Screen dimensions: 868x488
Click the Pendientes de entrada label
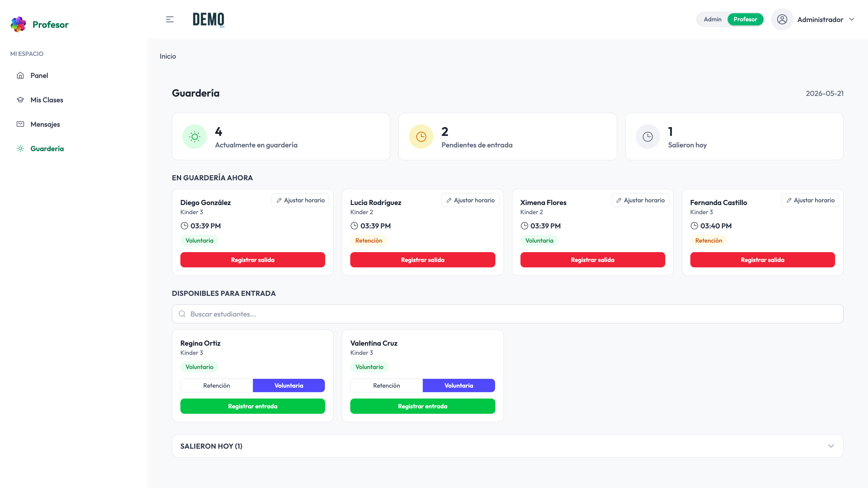point(477,145)
